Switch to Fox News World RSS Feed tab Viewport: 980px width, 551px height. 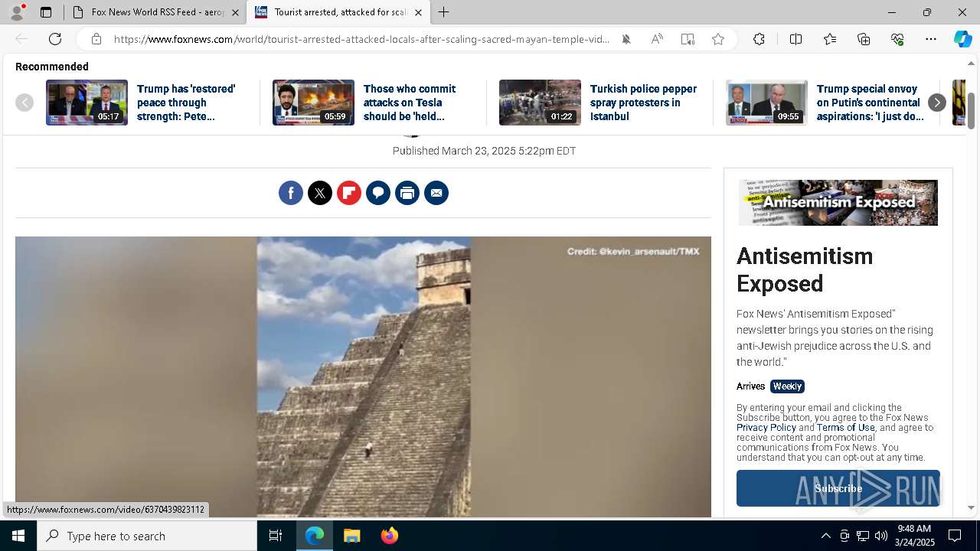[x=155, y=12]
